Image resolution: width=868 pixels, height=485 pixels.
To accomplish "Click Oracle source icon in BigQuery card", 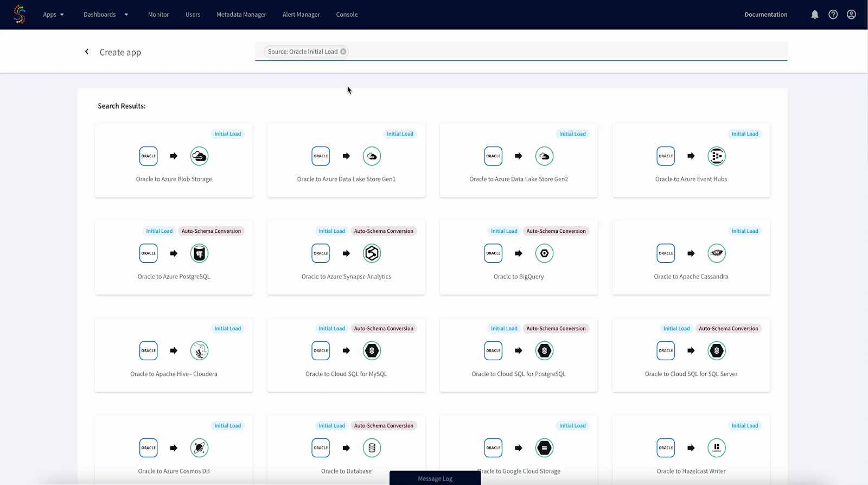I will pos(494,253).
